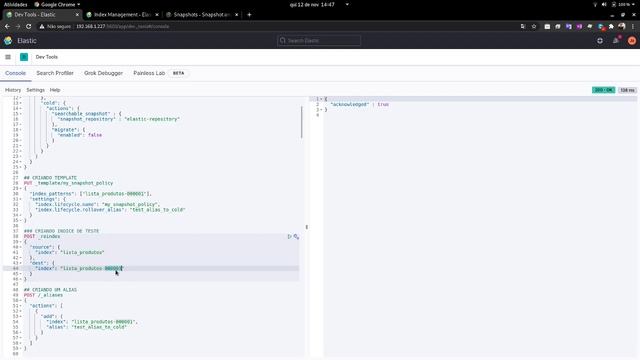Click the "## CRIANDO UM ALIAS" comment
The width and height of the screenshot is (640, 360).
point(50,290)
